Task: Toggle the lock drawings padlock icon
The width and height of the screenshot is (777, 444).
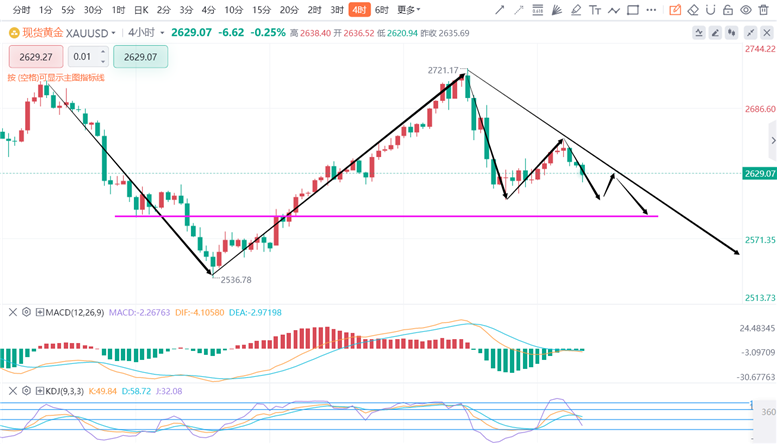Action: coord(728,10)
